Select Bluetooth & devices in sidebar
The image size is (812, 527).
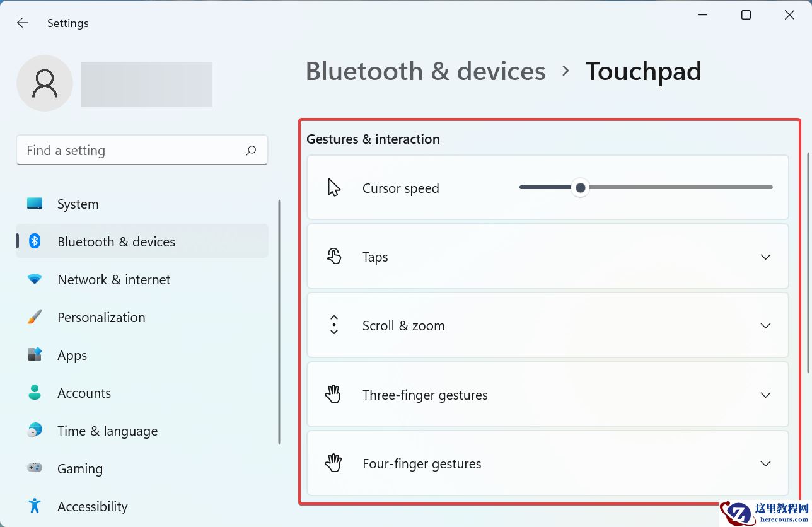pos(116,242)
